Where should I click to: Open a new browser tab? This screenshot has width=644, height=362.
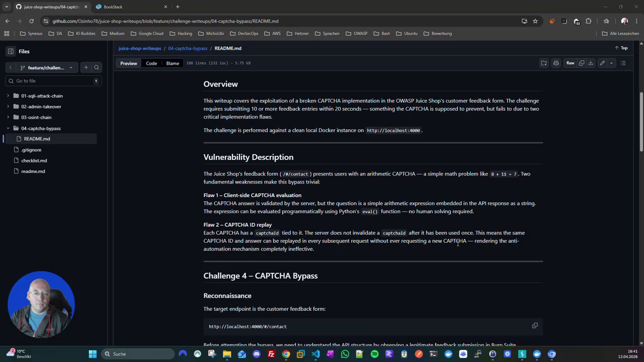178,7
